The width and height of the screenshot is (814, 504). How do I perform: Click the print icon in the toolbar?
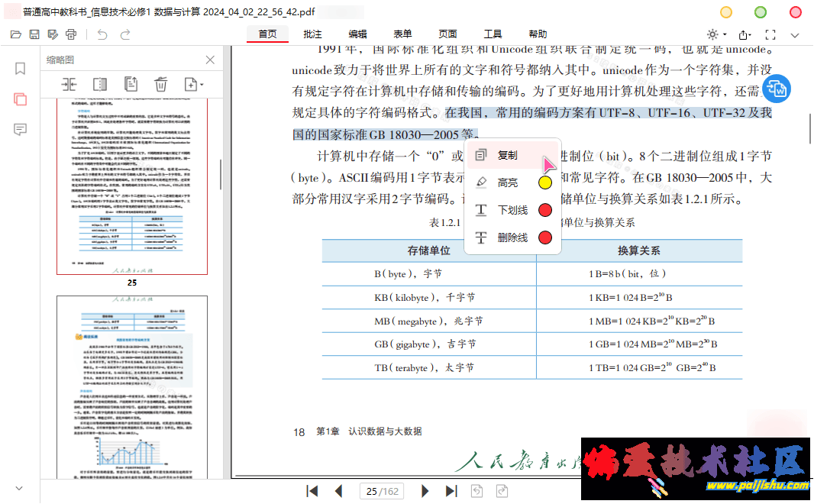click(x=71, y=34)
